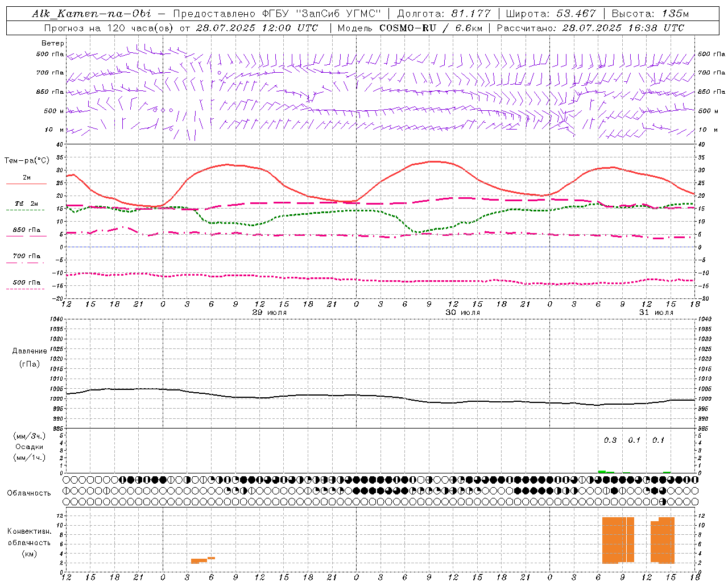Click the 'Ветер' wind panel label
This screenshot has height=582, width=728.
[x=53, y=43]
